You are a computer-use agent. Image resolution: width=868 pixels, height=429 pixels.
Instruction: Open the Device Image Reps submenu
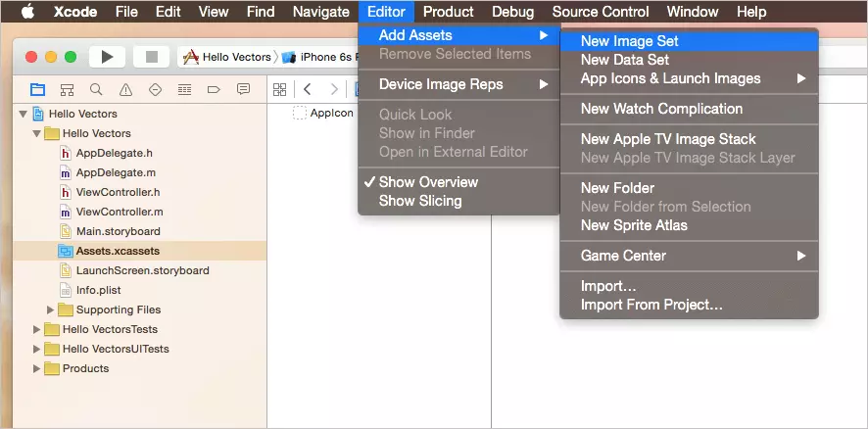point(458,84)
